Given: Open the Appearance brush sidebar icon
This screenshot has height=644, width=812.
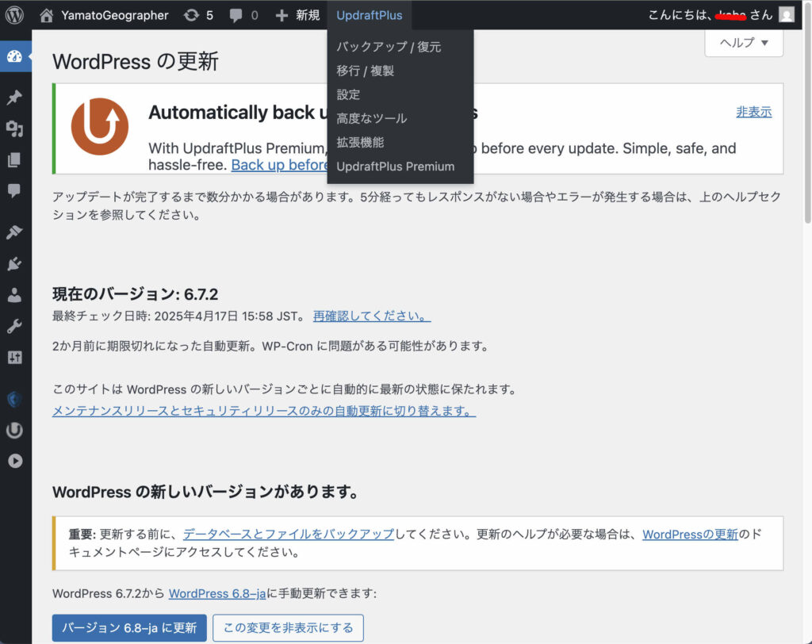Looking at the screenshot, I should (x=14, y=232).
